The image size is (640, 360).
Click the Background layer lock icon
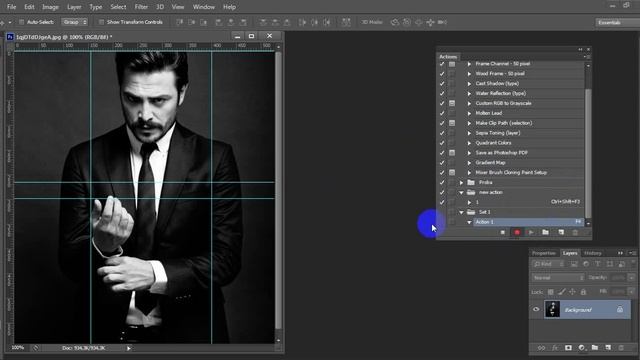[620, 309]
